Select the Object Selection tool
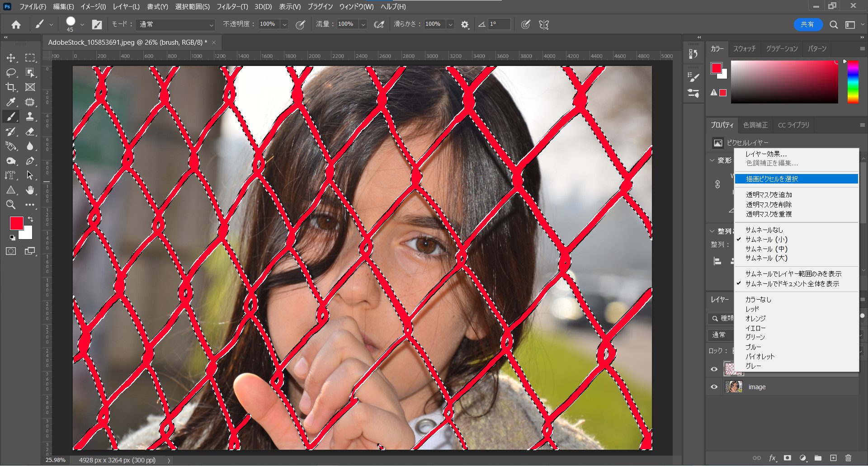The height and width of the screenshot is (466, 868). 30,72
